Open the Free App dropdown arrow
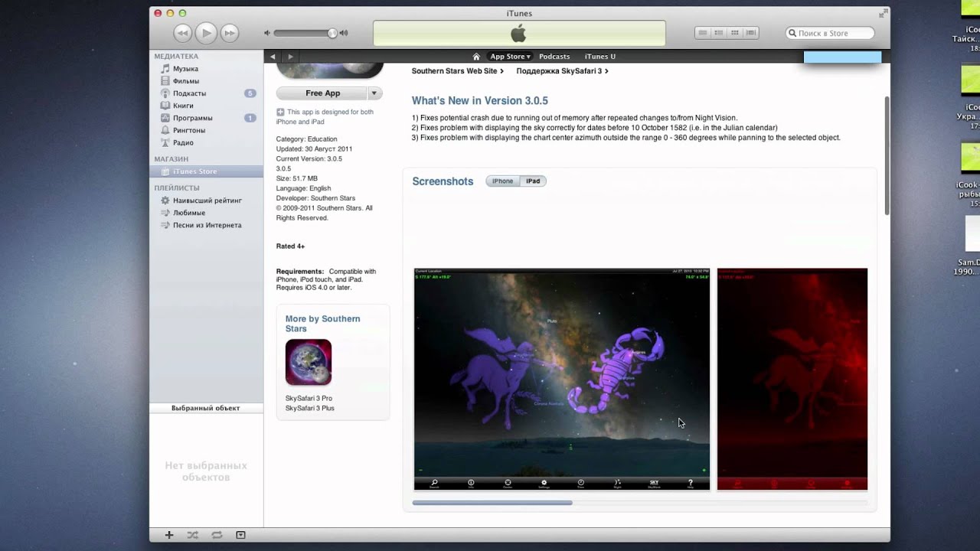The height and width of the screenshot is (551, 980). coord(374,93)
